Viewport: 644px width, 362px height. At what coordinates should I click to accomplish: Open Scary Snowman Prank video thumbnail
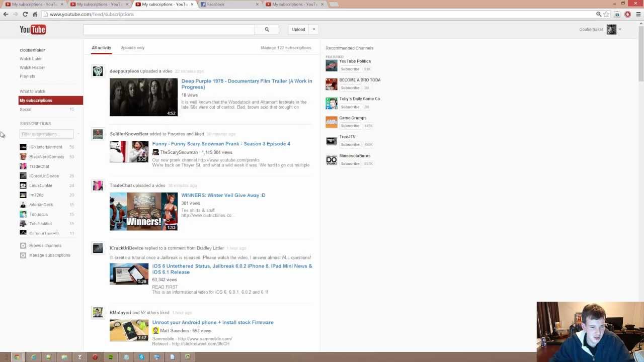coord(129,152)
